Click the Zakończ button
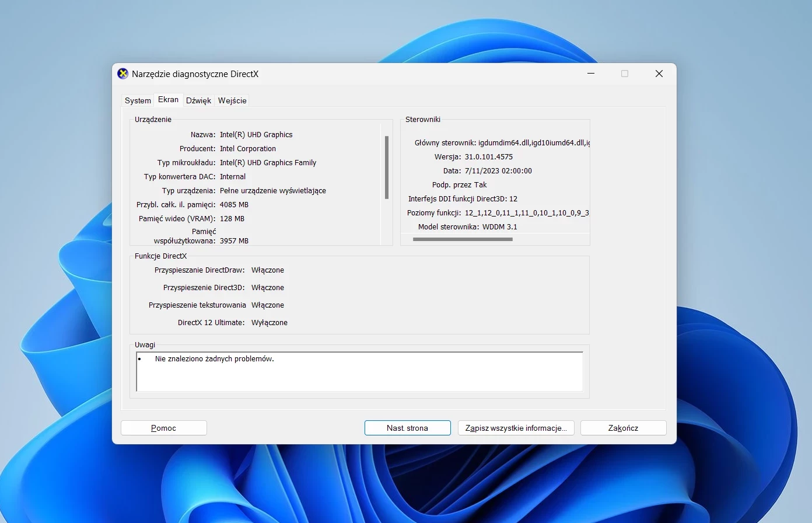Screen dimensions: 812x523 pyautogui.click(x=624, y=428)
